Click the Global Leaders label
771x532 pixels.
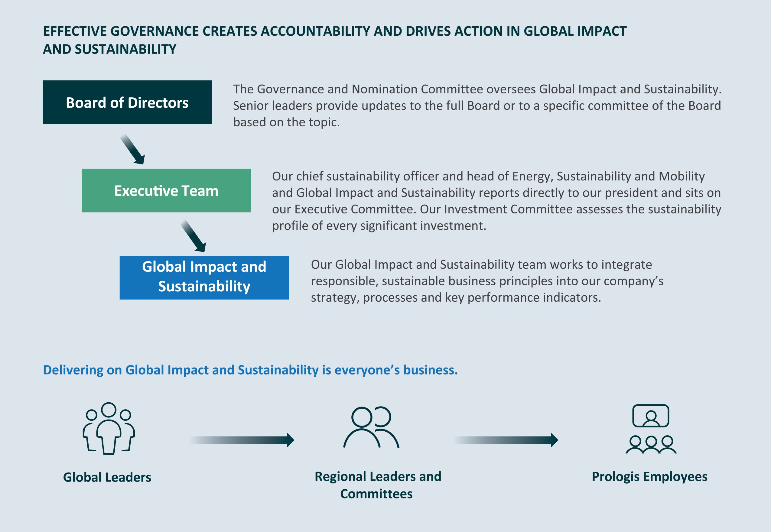point(107,477)
